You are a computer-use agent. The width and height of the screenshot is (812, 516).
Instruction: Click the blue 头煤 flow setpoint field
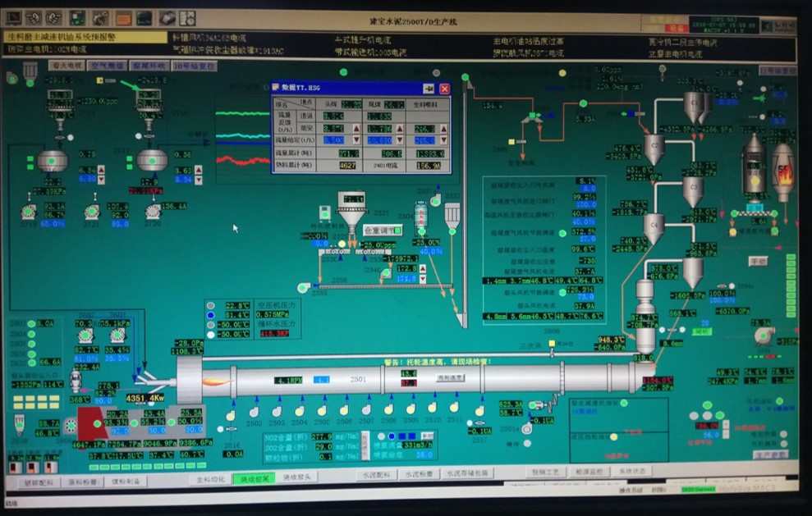point(333,140)
